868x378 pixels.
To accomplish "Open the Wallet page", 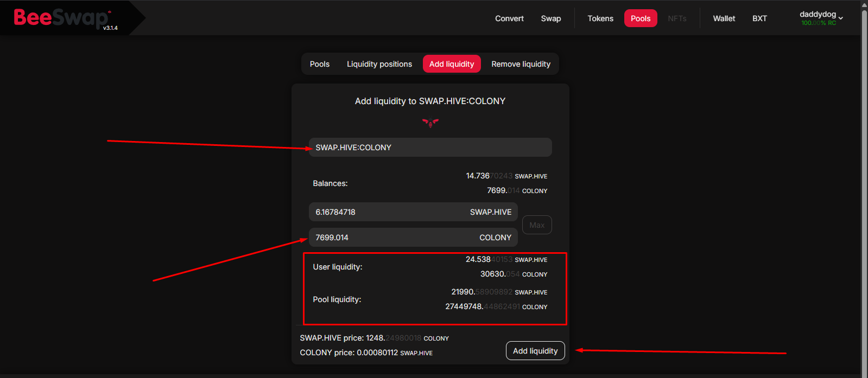I will point(724,18).
